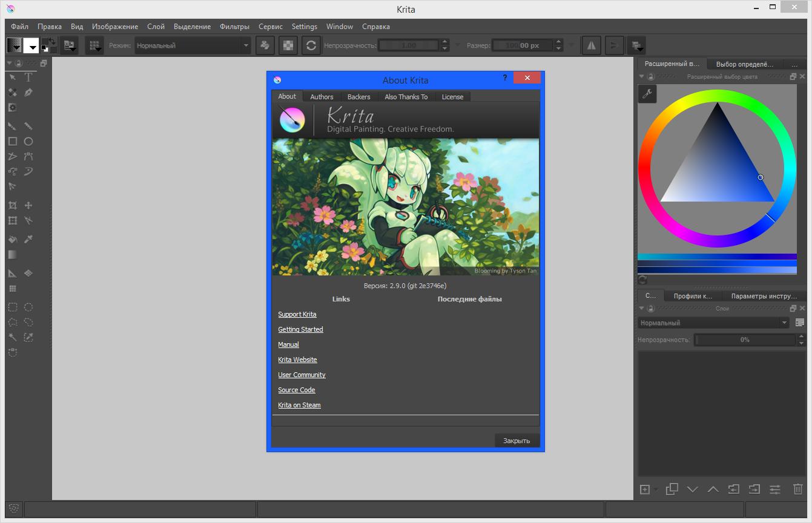The image size is (812, 523).
Task: Select the Crop tool
Action: pos(12,206)
